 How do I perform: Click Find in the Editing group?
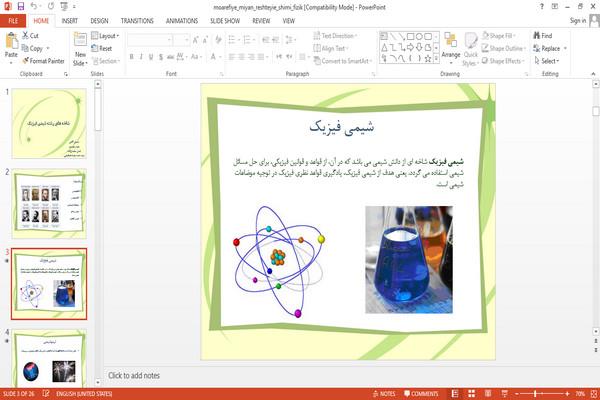coord(543,36)
